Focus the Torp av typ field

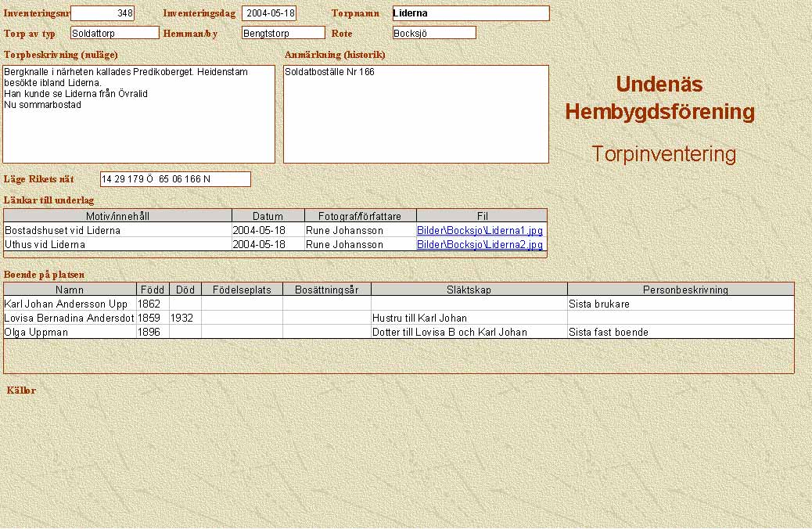click(x=114, y=33)
